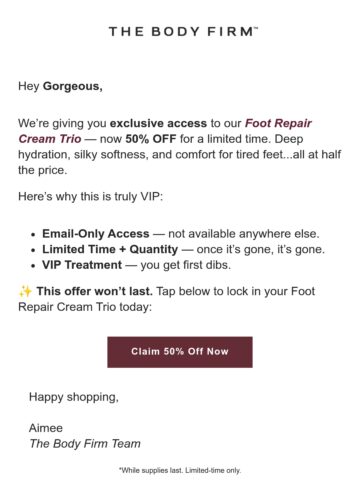Click The Body Firm logo header
360x480 pixels.
[x=183, y=32]
